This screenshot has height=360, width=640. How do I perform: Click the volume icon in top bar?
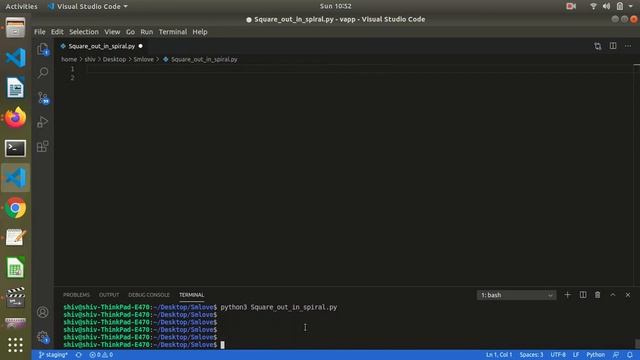[607, 6]
